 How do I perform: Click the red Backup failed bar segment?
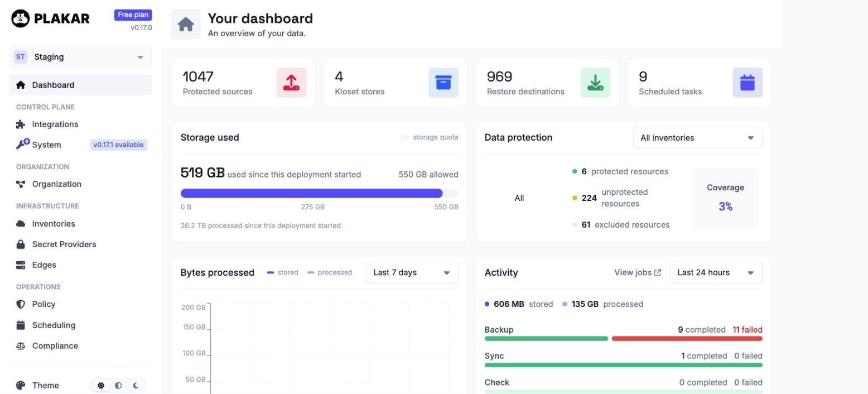(x=687, y=339)
